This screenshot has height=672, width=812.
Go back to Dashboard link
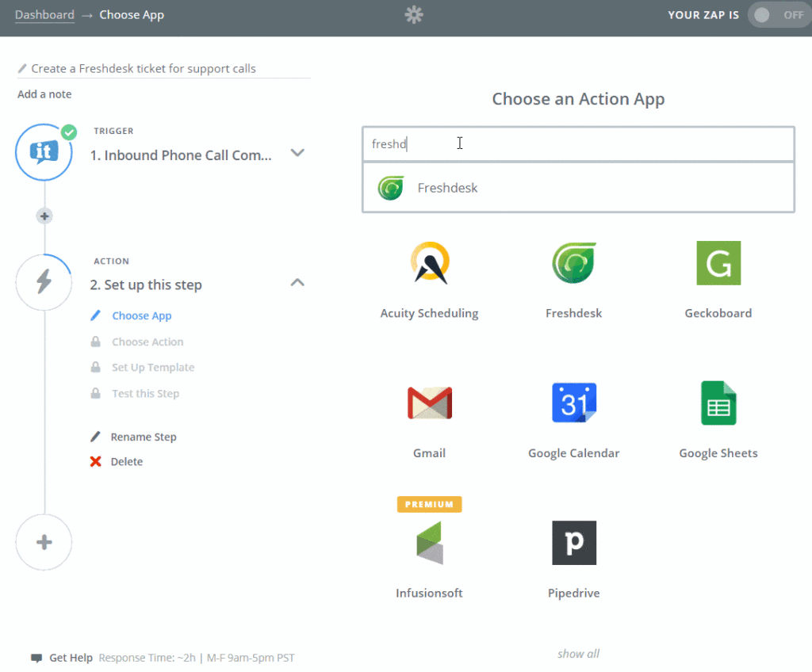44,14
